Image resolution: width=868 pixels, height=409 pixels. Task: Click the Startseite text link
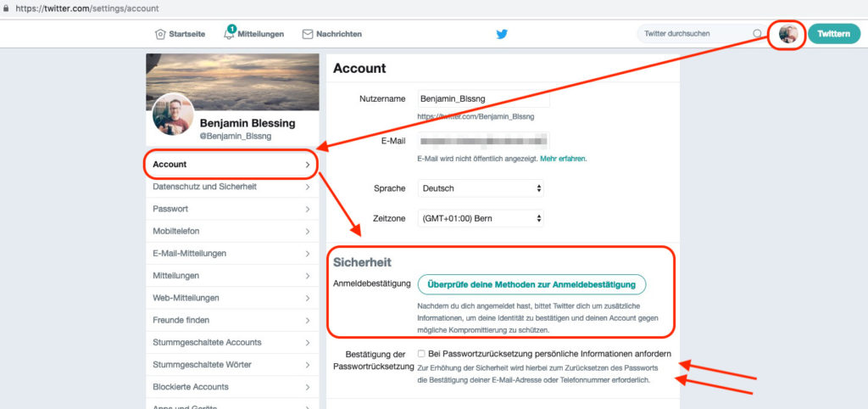[x=187, y=34]
